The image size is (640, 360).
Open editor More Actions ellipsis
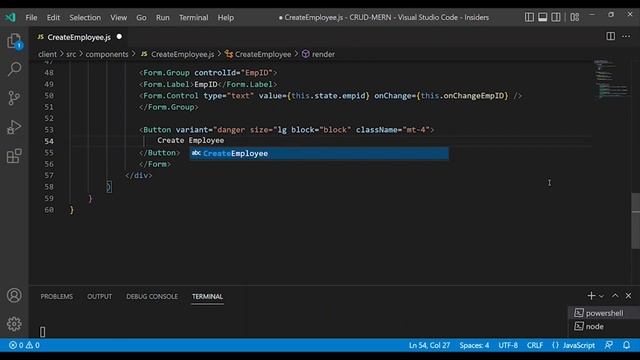626,36
